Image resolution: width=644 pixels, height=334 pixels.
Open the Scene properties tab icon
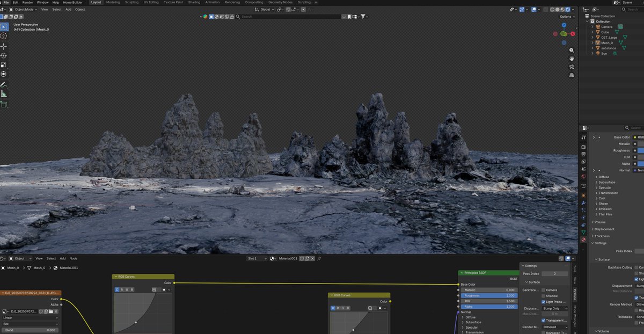click(x=583, y=169)
